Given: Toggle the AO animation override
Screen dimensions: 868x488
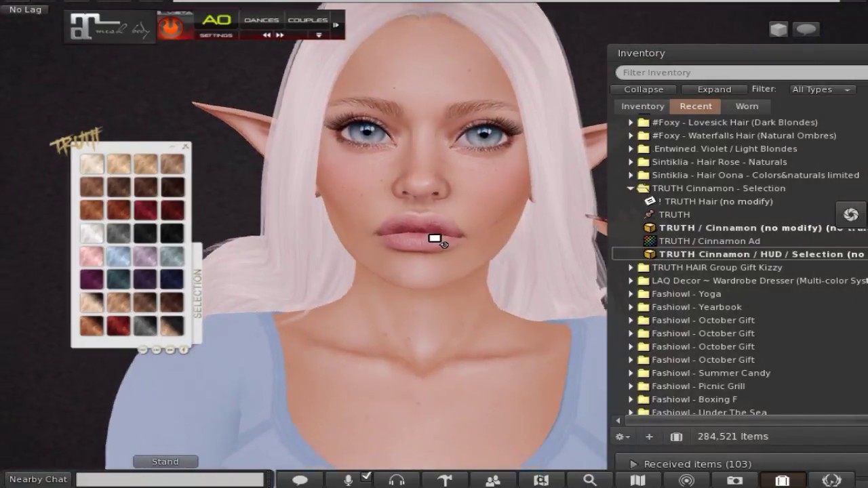Looking at the screenshot, I should click(216, 20).
